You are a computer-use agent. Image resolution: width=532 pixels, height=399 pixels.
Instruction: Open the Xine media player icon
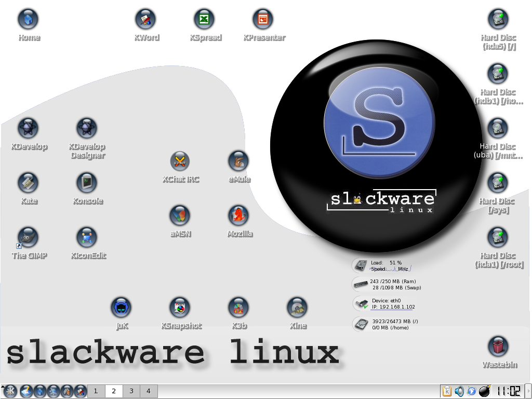[x=297, y=308]
